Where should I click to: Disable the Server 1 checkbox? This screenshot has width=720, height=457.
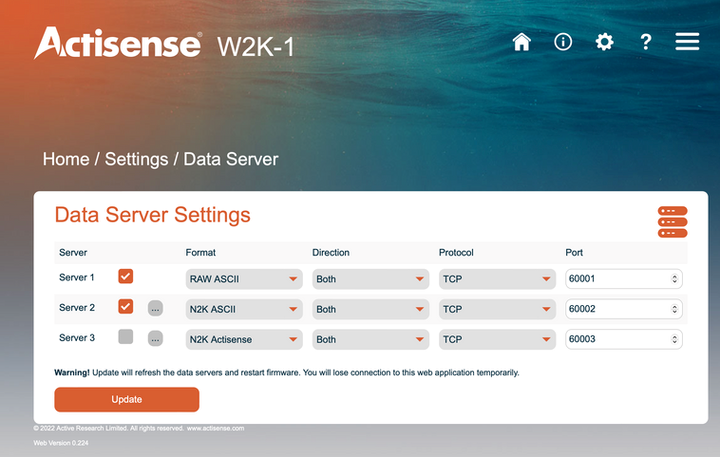[125, 276]
